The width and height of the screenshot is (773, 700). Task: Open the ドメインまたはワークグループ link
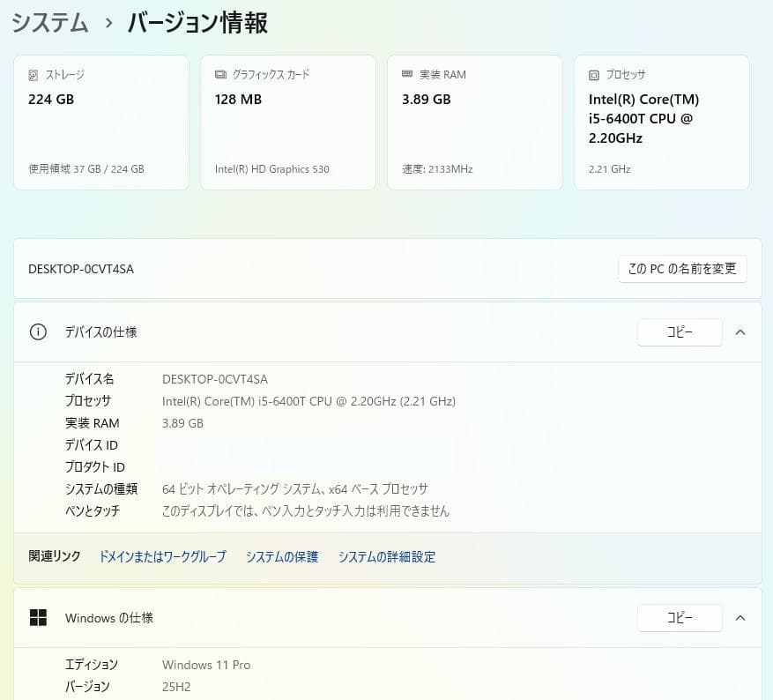click(162, 556)
